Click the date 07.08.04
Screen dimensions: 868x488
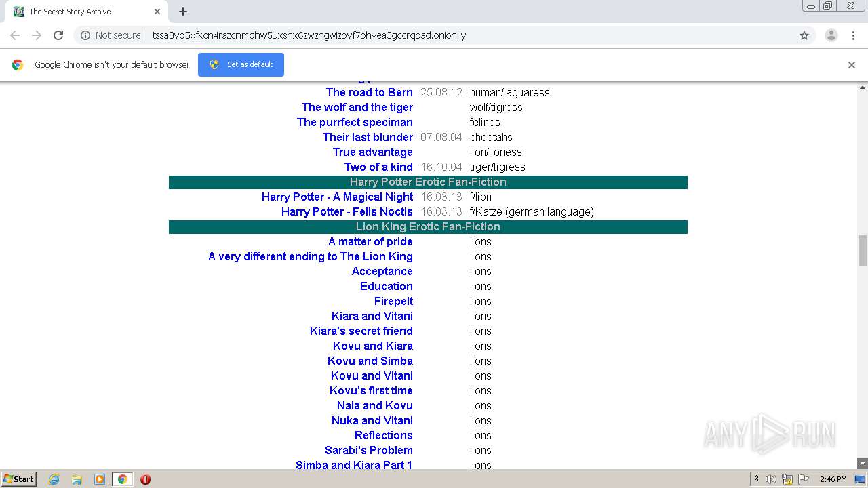(x=441, y=137)
